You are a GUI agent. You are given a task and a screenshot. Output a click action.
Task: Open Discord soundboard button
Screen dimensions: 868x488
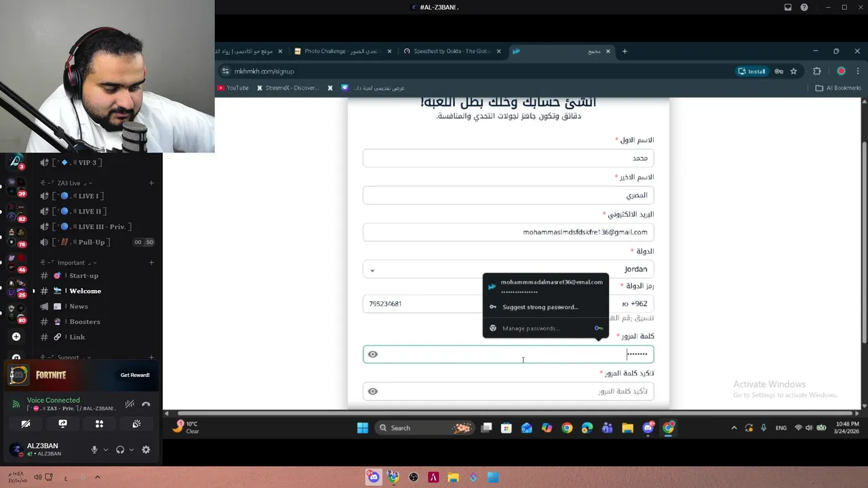[136, 424]
